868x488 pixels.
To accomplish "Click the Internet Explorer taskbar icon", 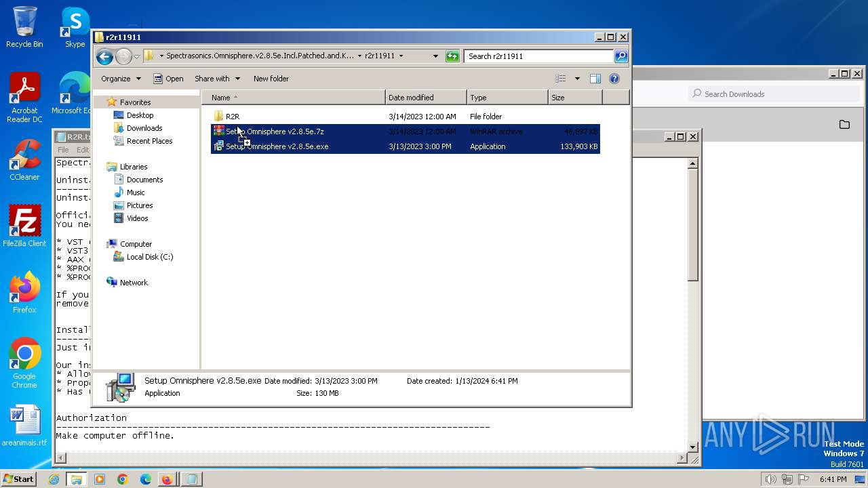I will pos(54,479).
